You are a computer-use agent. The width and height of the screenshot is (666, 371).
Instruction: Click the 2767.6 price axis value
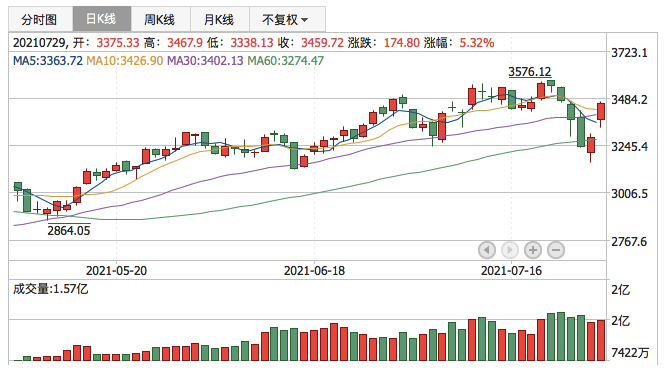click(629, 242)
